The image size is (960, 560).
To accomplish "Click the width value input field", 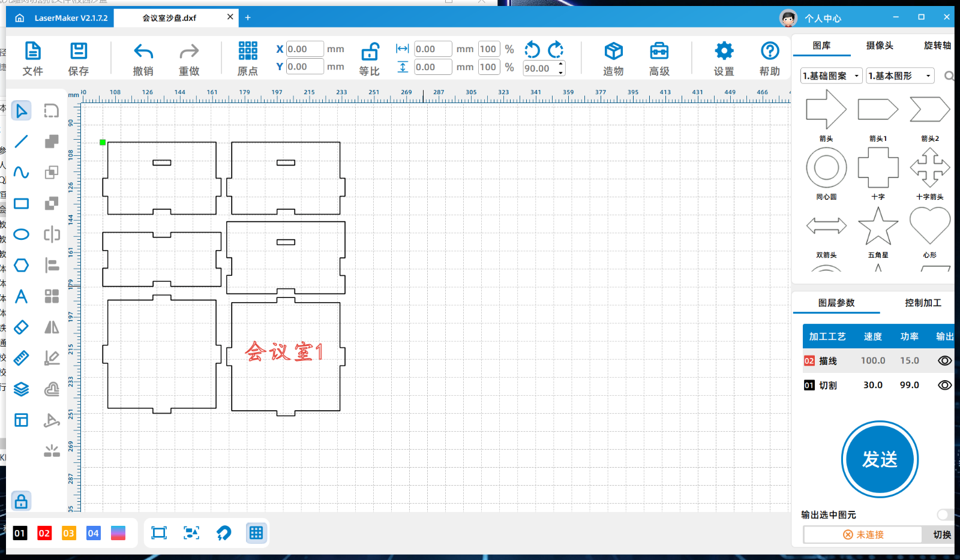I will click(x=433, y=49).
